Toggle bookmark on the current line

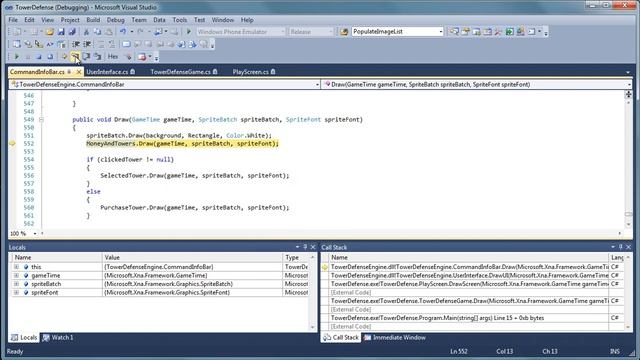(x=126, y=44)
